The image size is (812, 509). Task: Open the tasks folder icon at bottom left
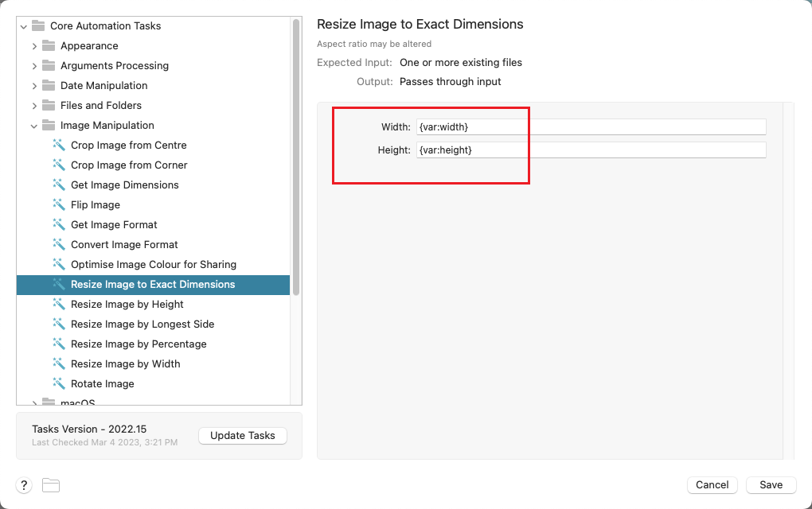(51, 485)
